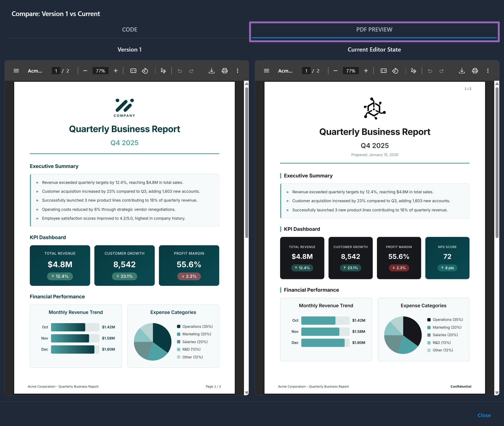Download the Current Editor State PDF
Viewport: 504px width, 426px height.
tap(462, 70)
